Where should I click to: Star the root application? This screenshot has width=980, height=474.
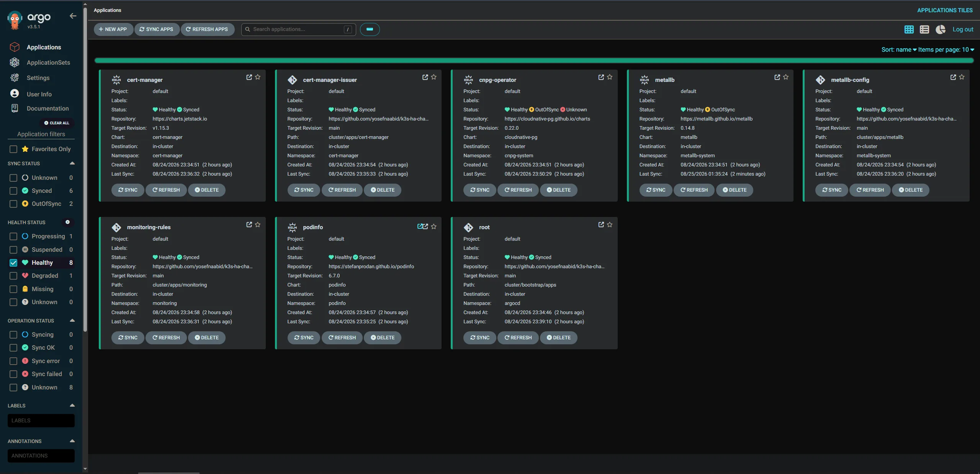pos(610,225)
